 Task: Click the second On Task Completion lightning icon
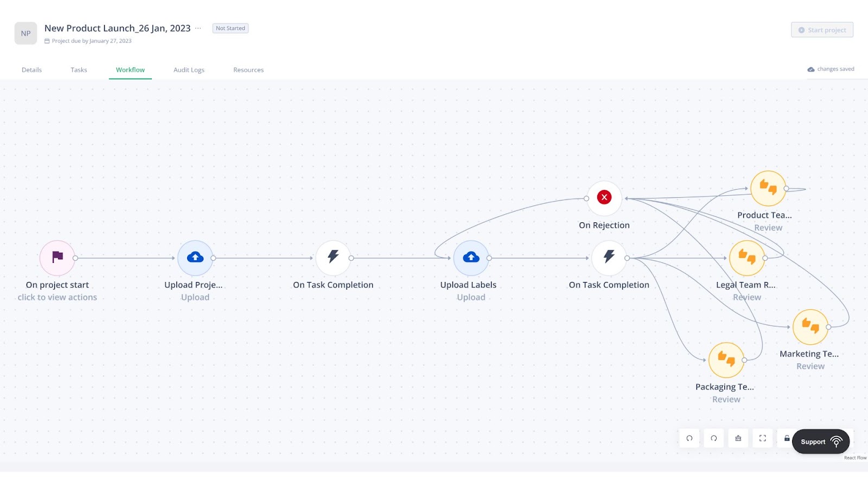(609, 257)
